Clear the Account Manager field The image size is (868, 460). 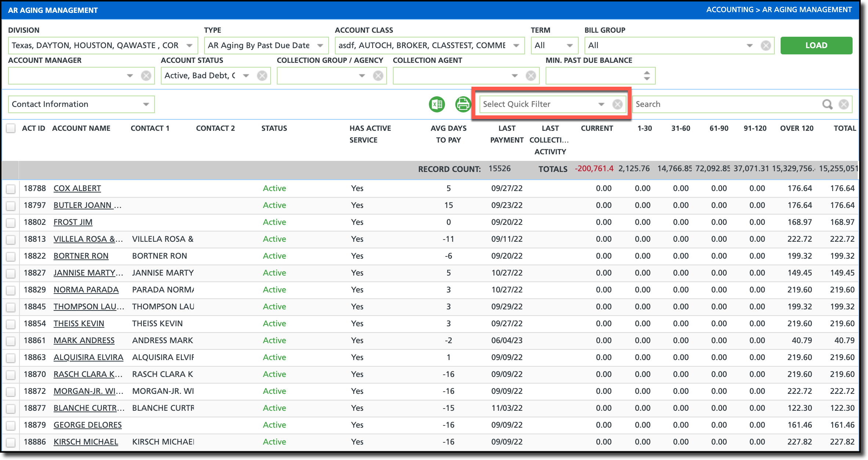pos(146,76)
